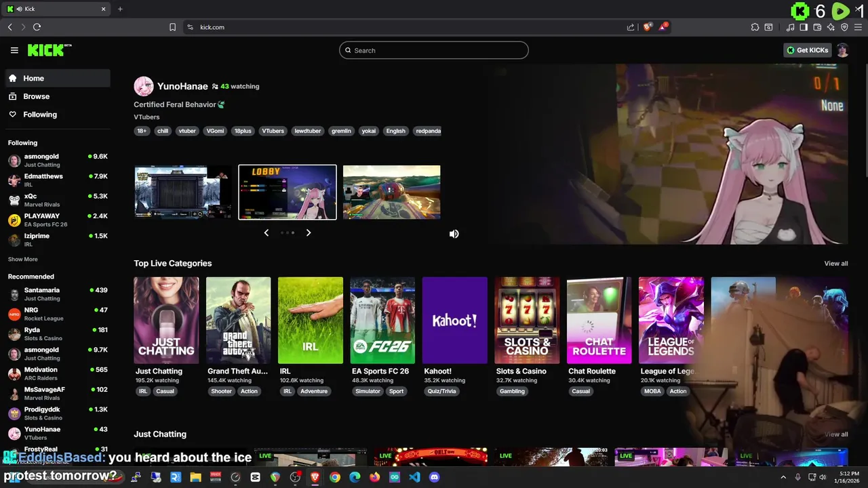Select the LOBBY carousel thumbnail
This screenshot has width=868, height=488.
click(x=288, y=192)
